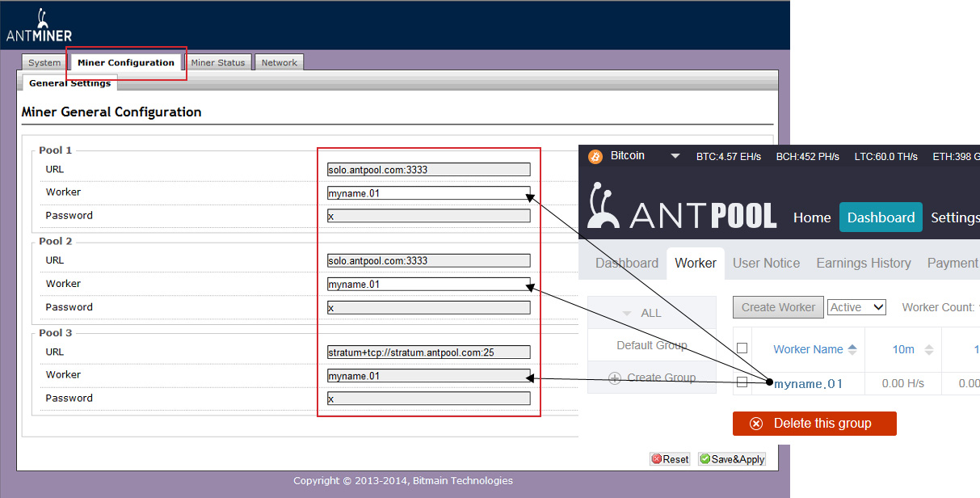Click the Create Worker button
Image resolution: width=980 pixels, height=498 pixels.
[x=779, y=307]
